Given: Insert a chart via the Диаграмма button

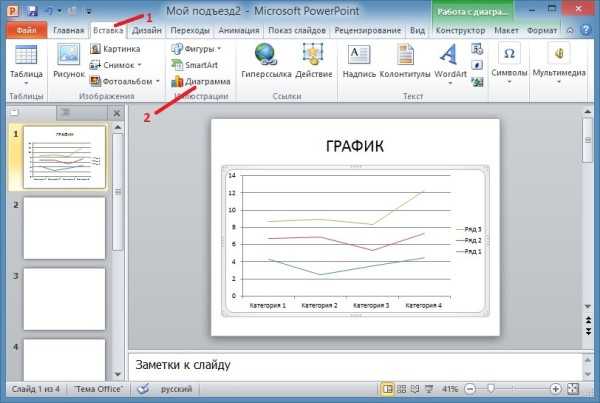Looking at the screenshot, I should [x=200, y=81].
